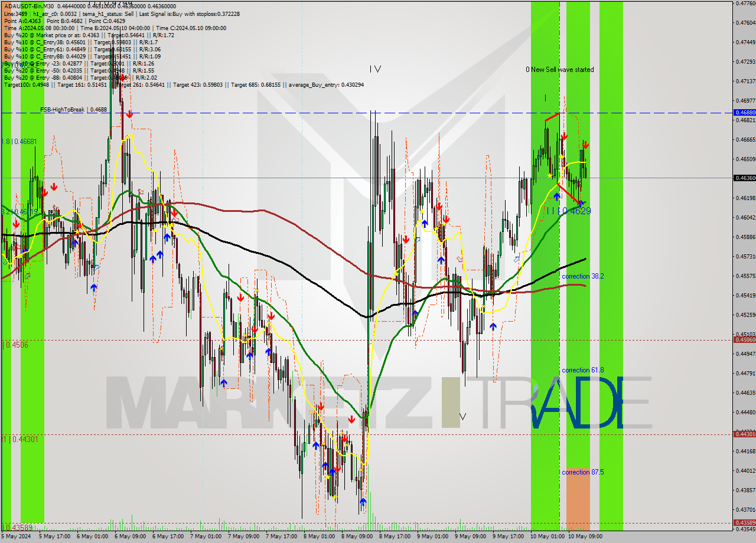Click the 'Entry -50: 0.42035' buy line
The width and height of the screenshot is (756, 543).
point(79,70)
